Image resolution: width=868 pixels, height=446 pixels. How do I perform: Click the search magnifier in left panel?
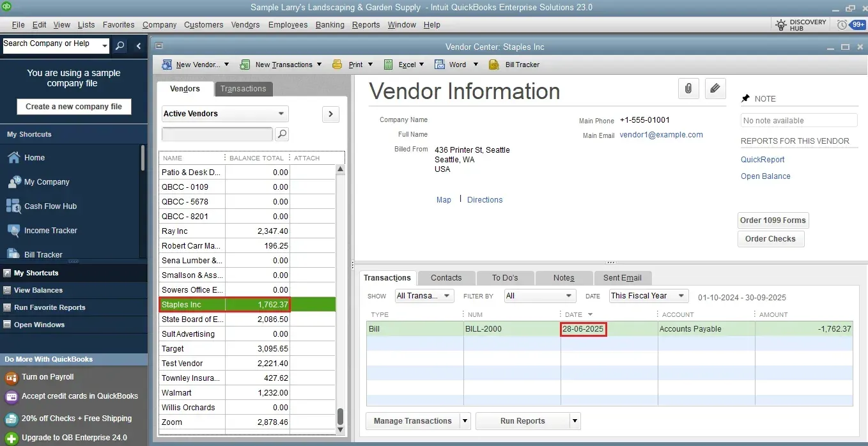[x=120, y=45]
